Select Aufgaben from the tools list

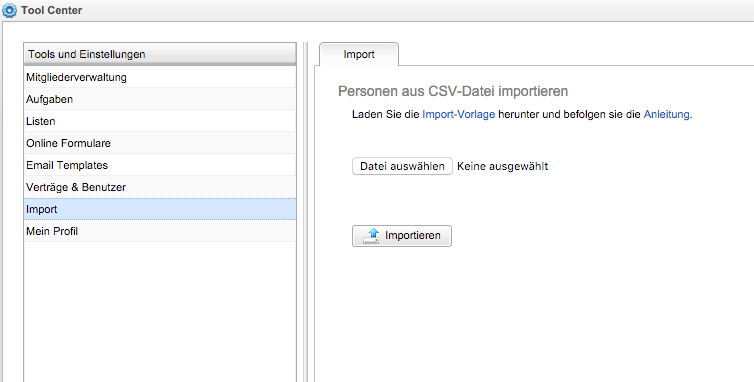pos(160,99)
